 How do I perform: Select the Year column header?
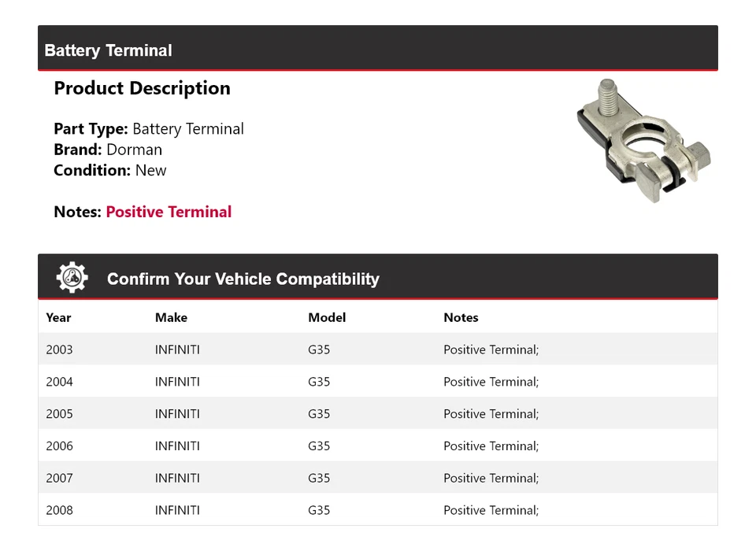tap(58, 317)
